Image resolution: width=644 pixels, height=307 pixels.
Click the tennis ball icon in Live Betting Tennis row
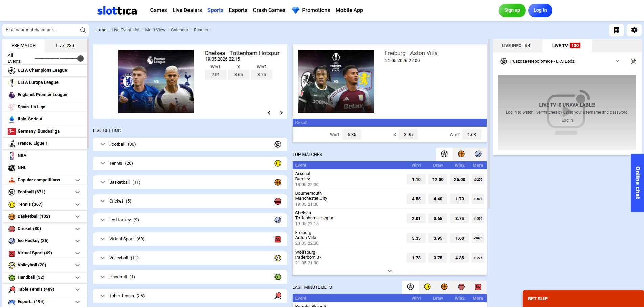[278, 163]
